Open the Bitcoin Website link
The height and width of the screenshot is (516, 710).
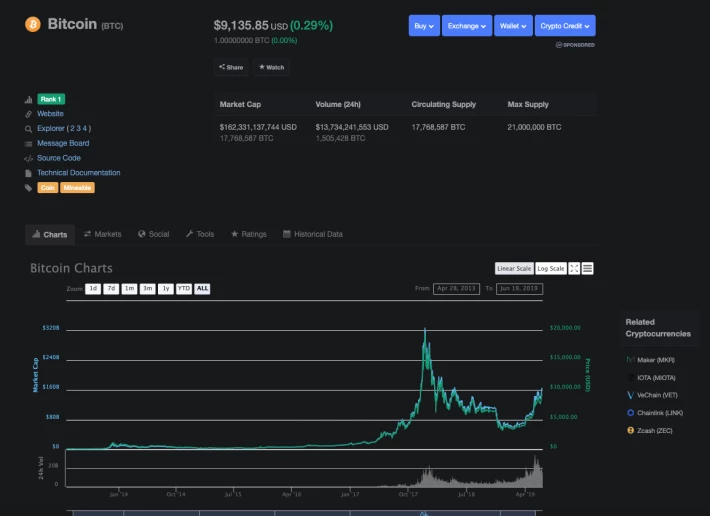(x=50, y=114)
